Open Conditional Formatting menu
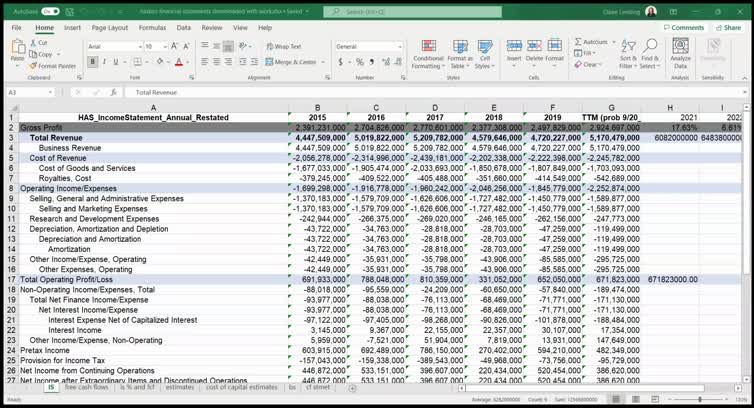The image size is (754, 408). tap(428, 54)
